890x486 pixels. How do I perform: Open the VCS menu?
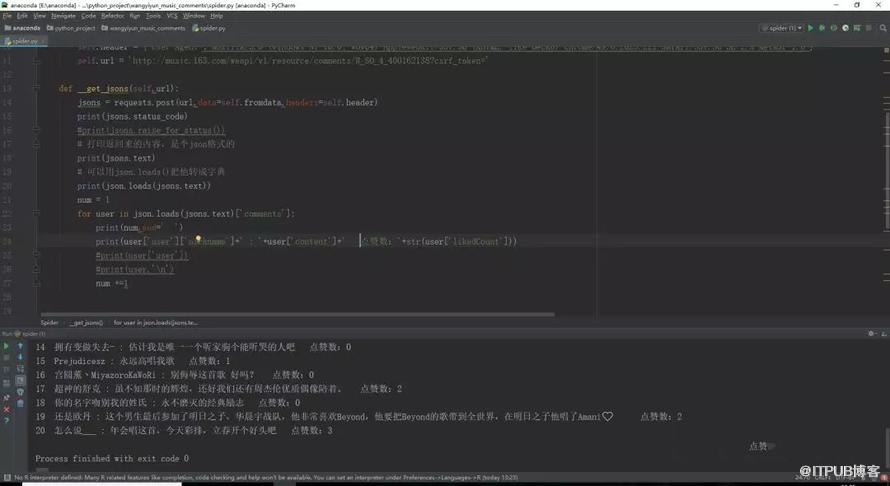(172, 16)
